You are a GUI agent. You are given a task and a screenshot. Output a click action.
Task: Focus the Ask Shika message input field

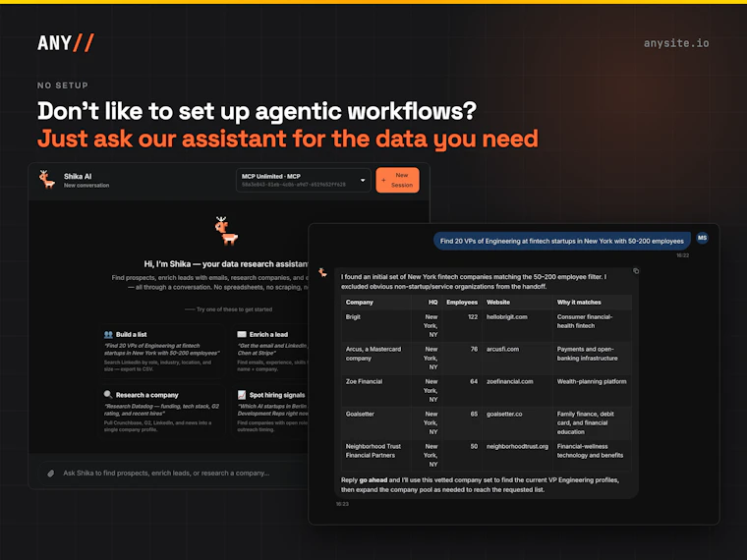(x=174, y=474)
